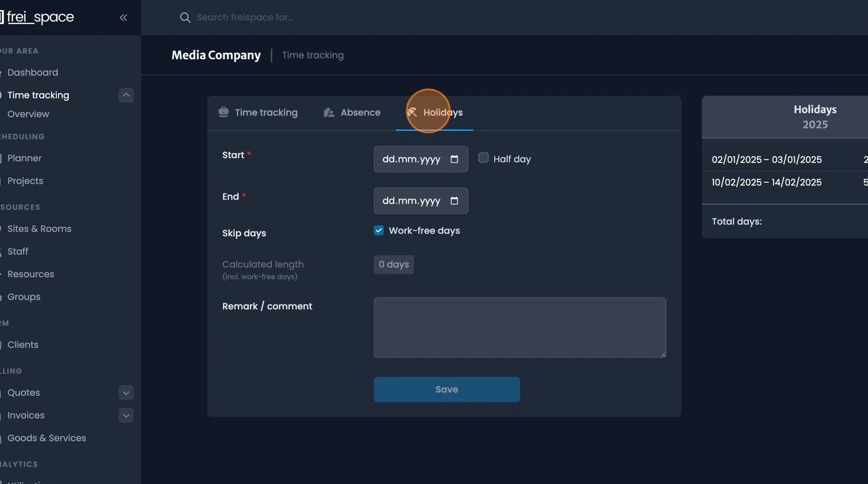This screenshot has width=868, height=484.
Task: Disable the Work-free days checkbox
Action: pyautogui.click(x=378, y=230)
